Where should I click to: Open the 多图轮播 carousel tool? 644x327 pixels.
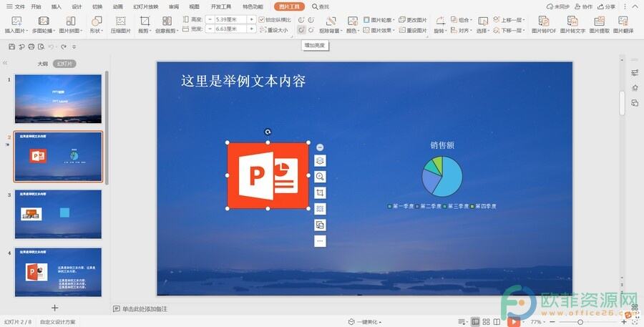pos(44,24)
